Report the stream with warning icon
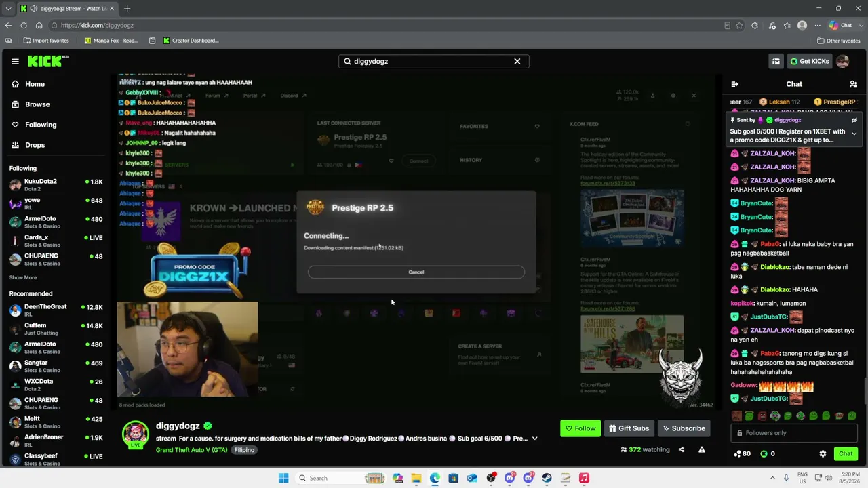Viewport: 868px width, 488px height. click(702, 449)
